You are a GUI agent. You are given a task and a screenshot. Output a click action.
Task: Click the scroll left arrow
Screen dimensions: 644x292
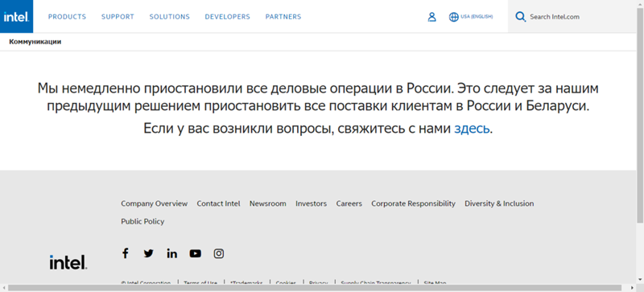pos(4,288)
